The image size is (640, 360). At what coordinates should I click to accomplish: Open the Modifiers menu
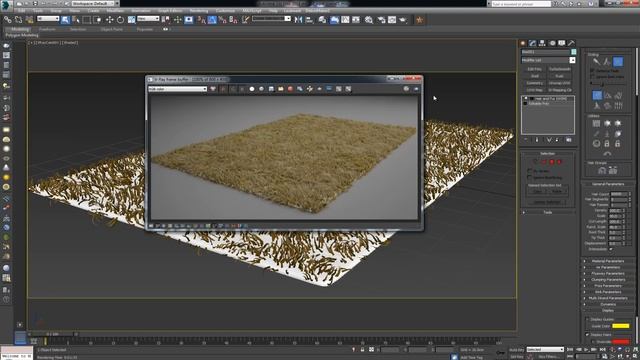pos(115,11)
